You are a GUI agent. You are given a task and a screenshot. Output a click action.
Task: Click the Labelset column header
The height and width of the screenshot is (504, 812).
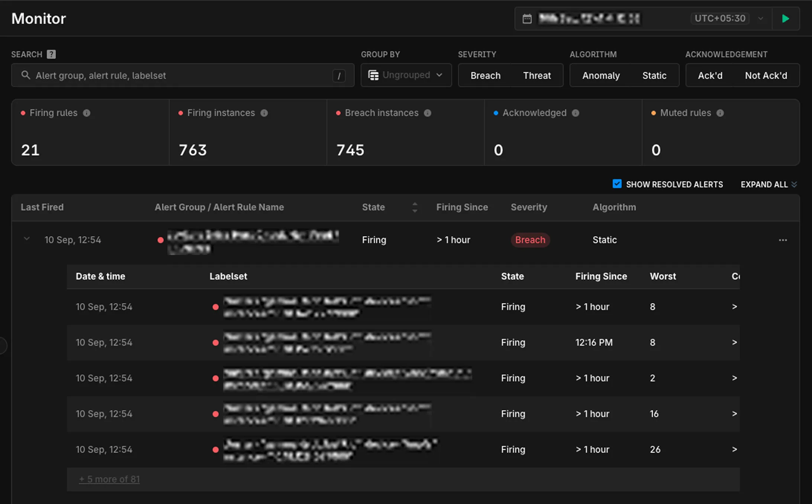228,277
